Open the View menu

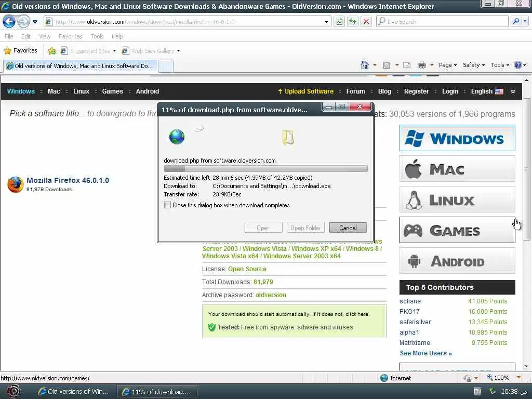click(x=45, y=36)
